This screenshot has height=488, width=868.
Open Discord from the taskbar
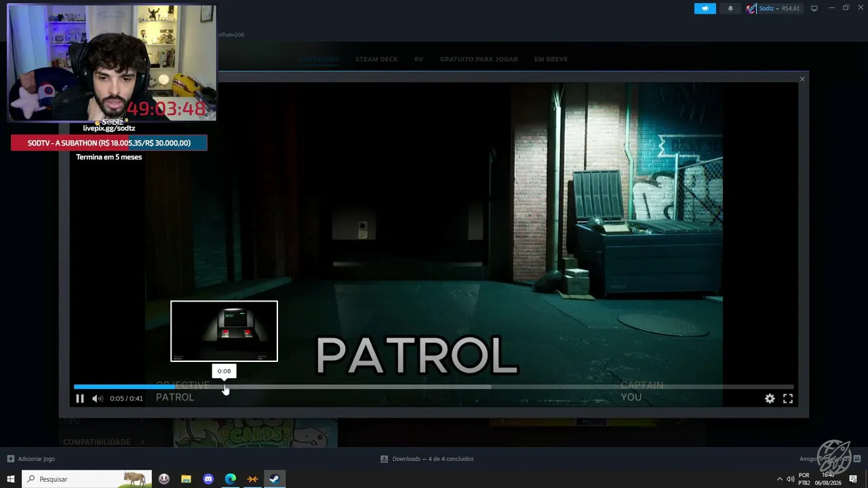tap(208, 479)
